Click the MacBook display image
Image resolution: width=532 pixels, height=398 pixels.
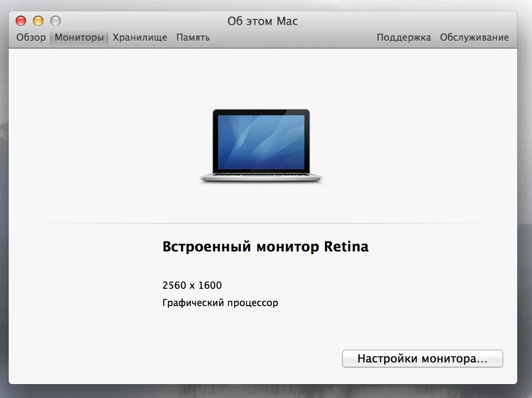click(261, 146)
